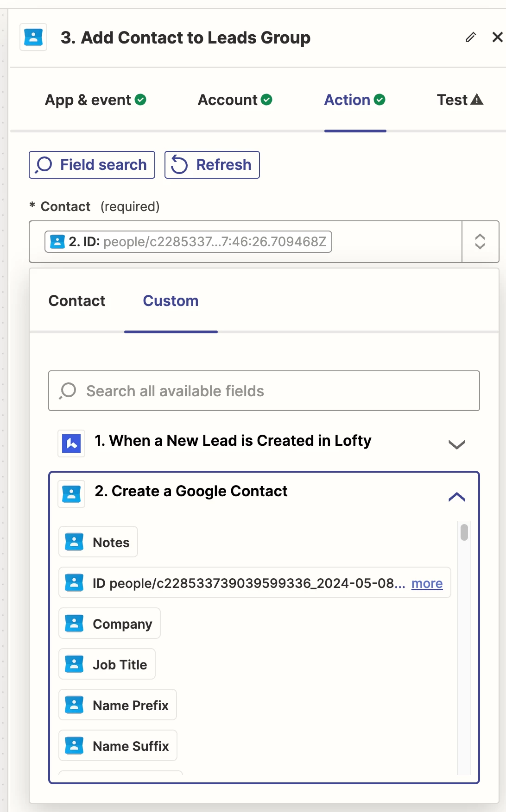Click the green checkmark next to Account
Viewport: 506px width, 812px height.
(266, 100)
